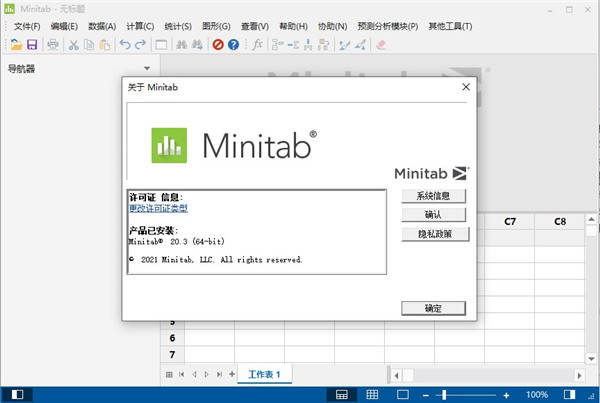Viewport: 600px width, 403px height.
Task: Select the C7 column header
Action: click(x=510, y=222)
